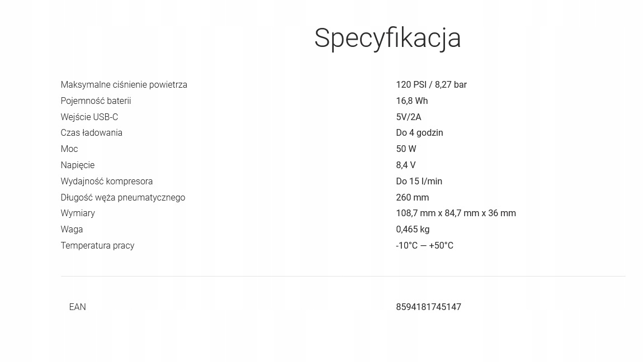Select the Napięcie label
The width and height of the screenshot is (644, 362).
point(77,165)
